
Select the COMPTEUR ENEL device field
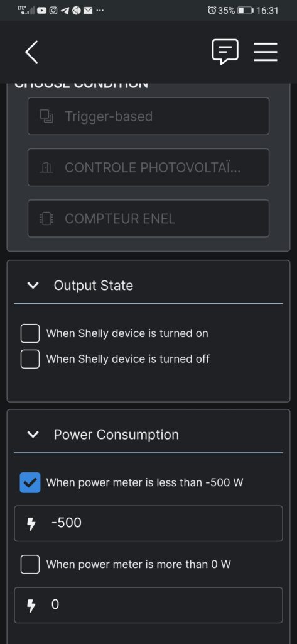[x=148, y=218]
